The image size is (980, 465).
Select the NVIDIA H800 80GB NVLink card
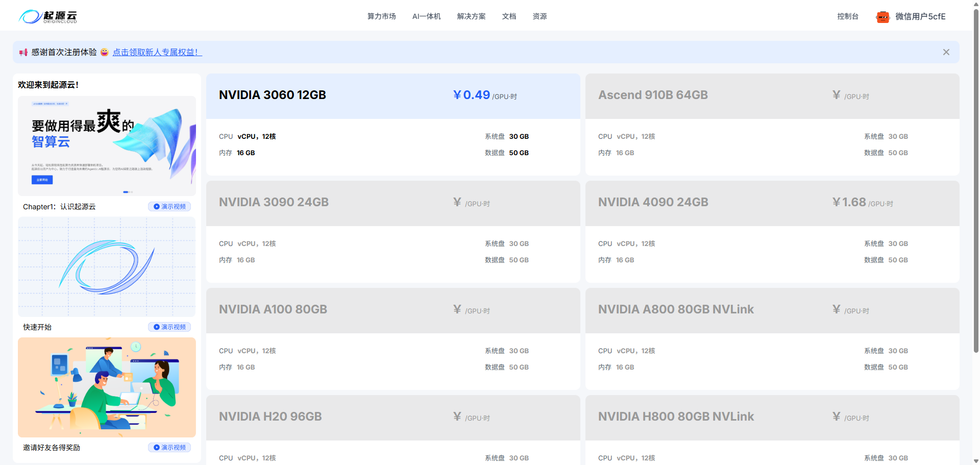pos(772,430)
